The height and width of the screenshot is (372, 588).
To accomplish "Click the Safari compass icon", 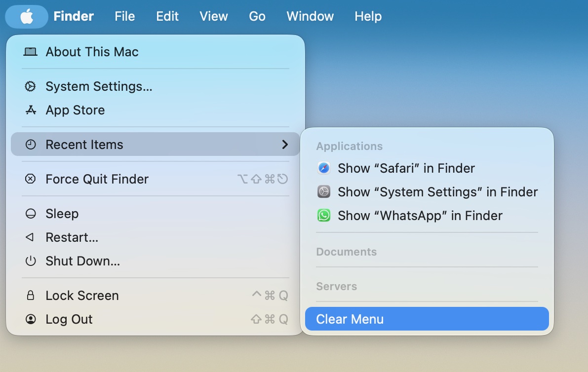I will coord(324,168).
